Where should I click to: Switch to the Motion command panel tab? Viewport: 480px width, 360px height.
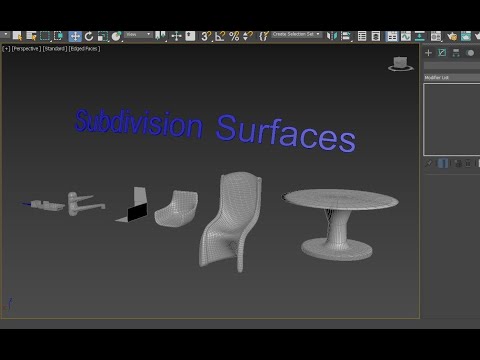pyautogui.click(x=470, y=53)
